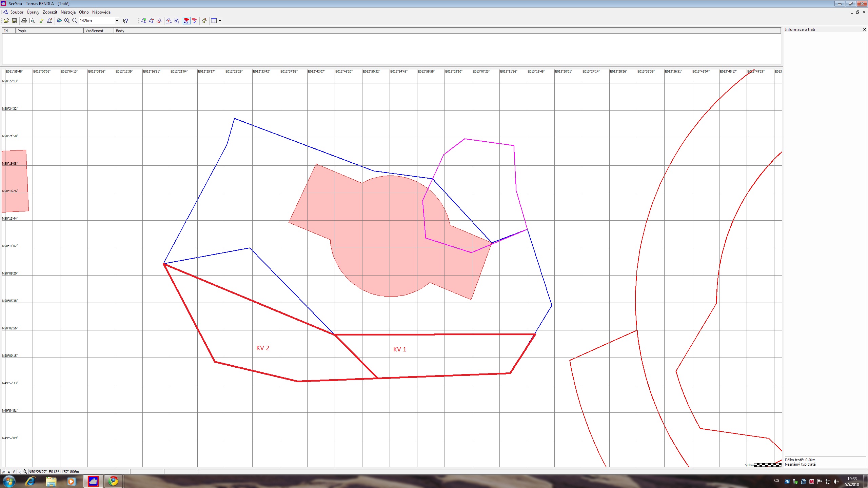Open the Zobrazit menu
This screenshot has width=868, height=488.
pyautogui.click(x=50, y=12)
